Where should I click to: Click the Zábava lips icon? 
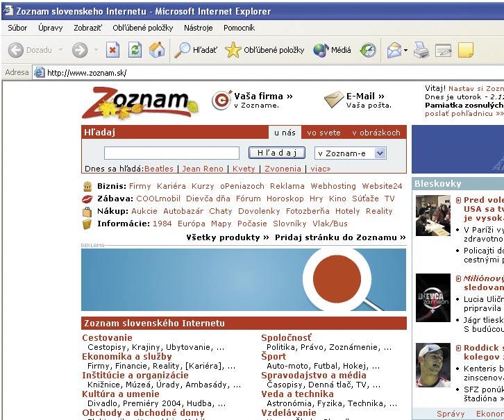(x=87, y=199)
